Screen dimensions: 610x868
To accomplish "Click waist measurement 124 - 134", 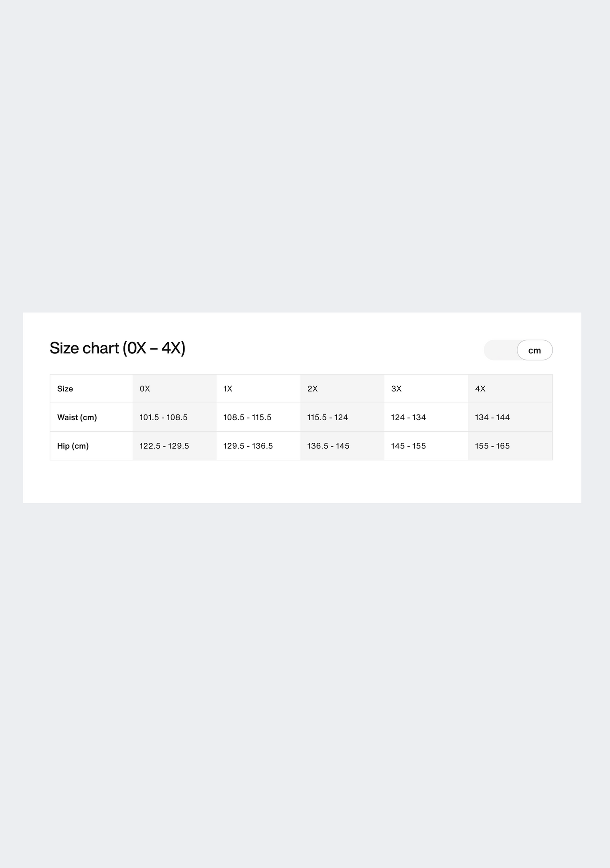I will pos(408,418).
